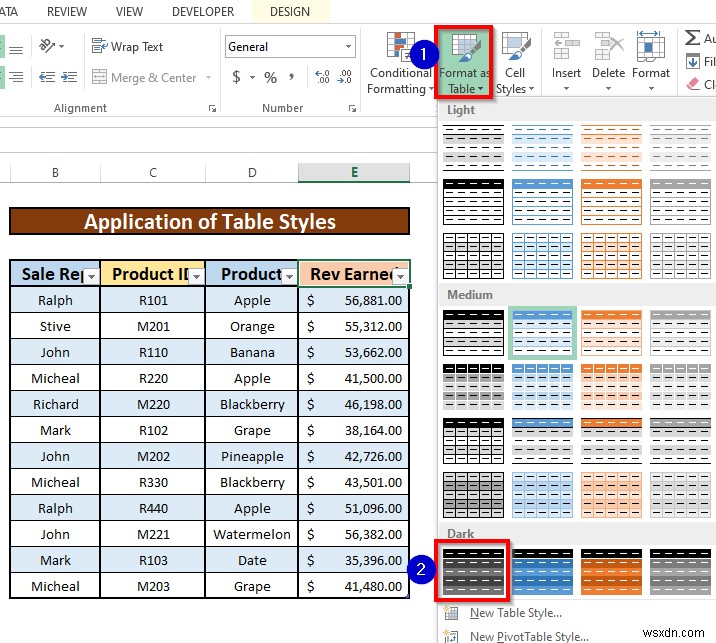Viewport: 716px width, 643px height.
Task: Switch to the REVIEW ribbon tab
Action: 67,12
